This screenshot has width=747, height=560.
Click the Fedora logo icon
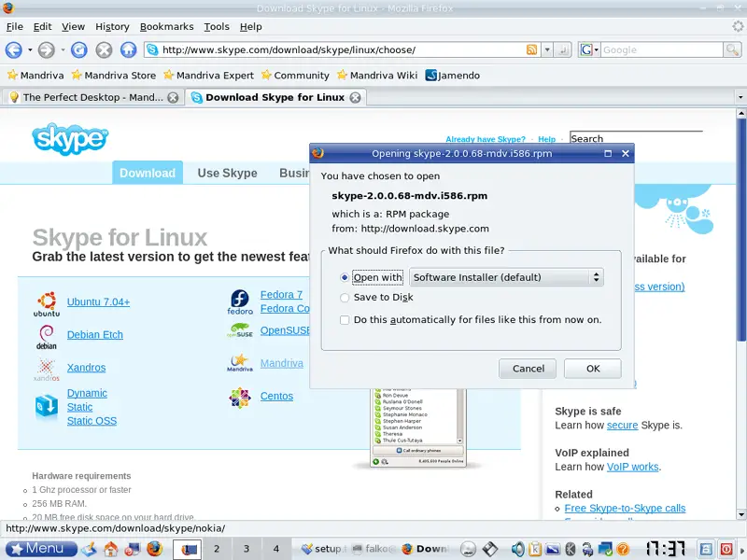(240, 301)
